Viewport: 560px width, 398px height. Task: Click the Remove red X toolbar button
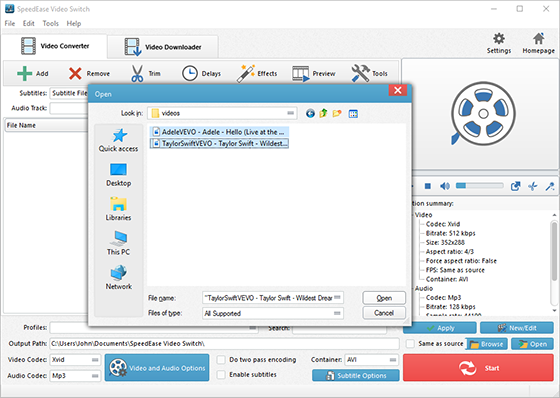(x=89, y=74)
